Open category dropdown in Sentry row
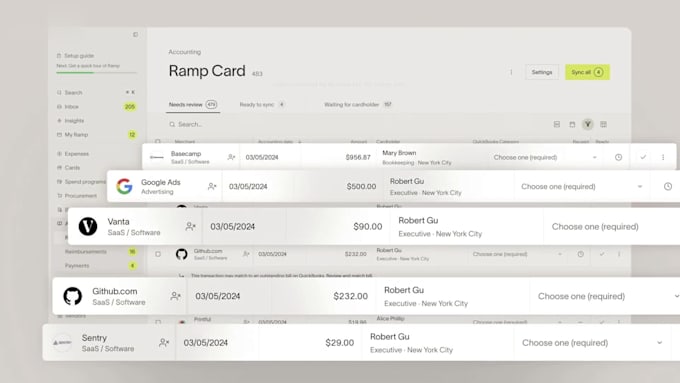 [592, 343]
